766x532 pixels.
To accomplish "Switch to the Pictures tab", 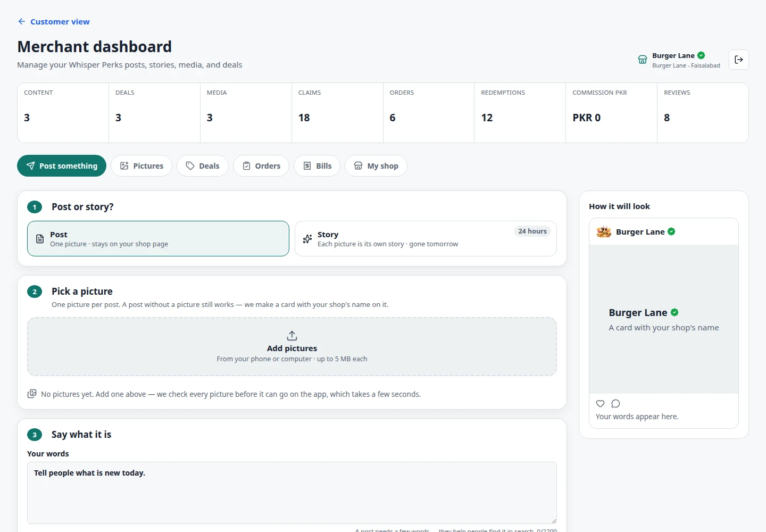I will click(141, 166).
